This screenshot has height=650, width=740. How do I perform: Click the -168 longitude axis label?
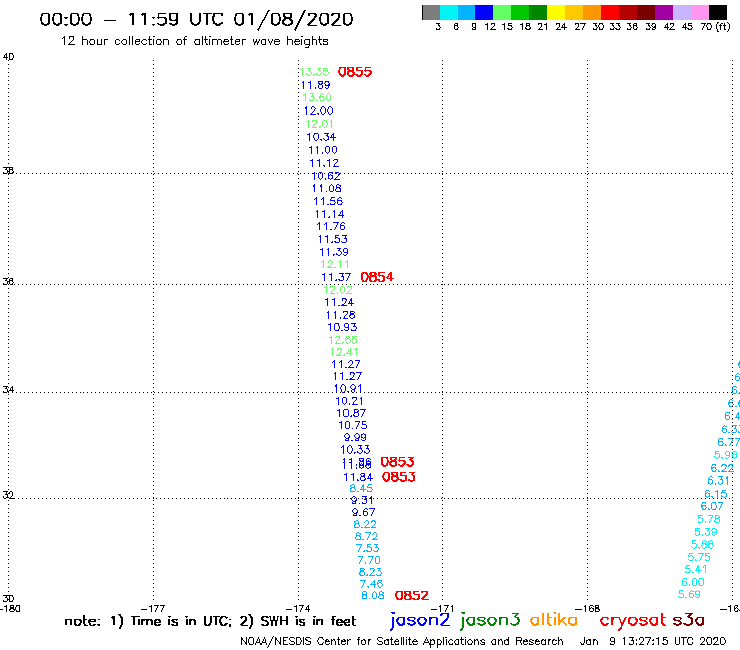[588, 608]
